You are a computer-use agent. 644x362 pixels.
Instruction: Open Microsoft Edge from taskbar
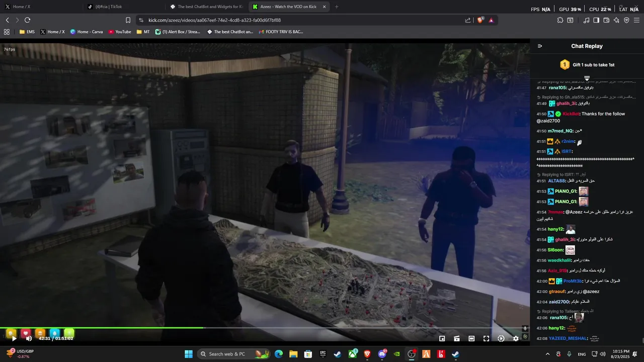(278, 354)
